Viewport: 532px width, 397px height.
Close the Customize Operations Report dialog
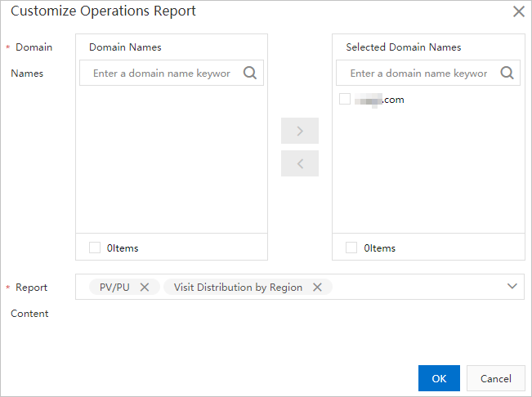pos(518,11)
